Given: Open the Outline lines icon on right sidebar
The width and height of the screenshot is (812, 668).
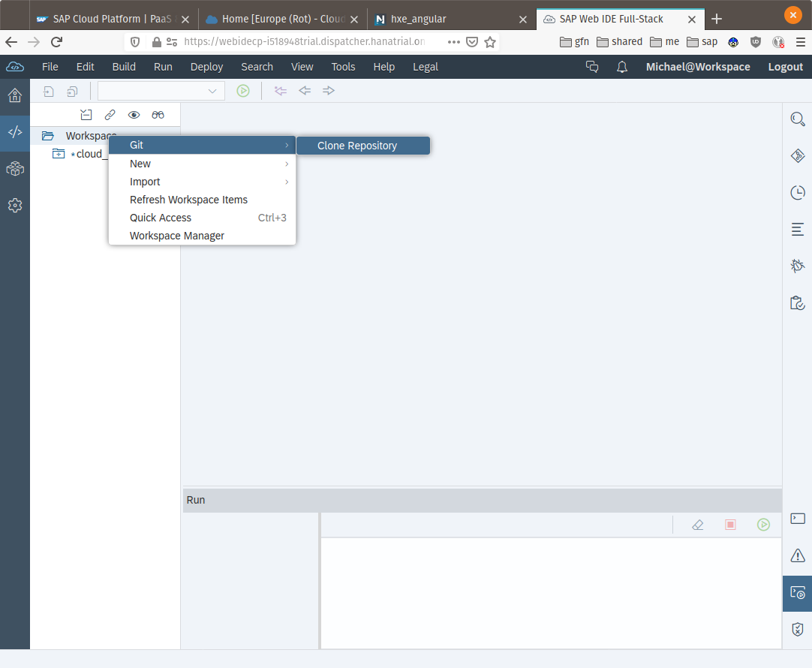Looking at the screenshot, I should 798,229.
